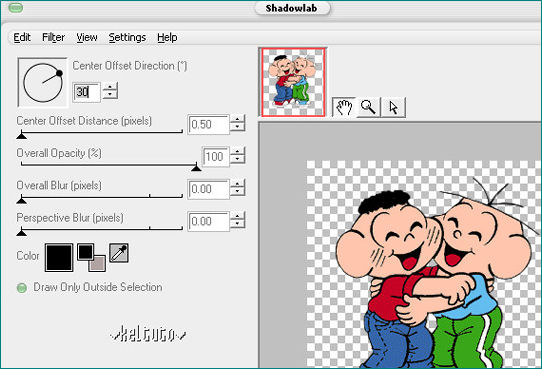Image resolution: width=542 pixels, height=369 pixels.
Task: Increase Center Offset Direction with up arrow
Action: pyautogui.click(x=110, y=87)
